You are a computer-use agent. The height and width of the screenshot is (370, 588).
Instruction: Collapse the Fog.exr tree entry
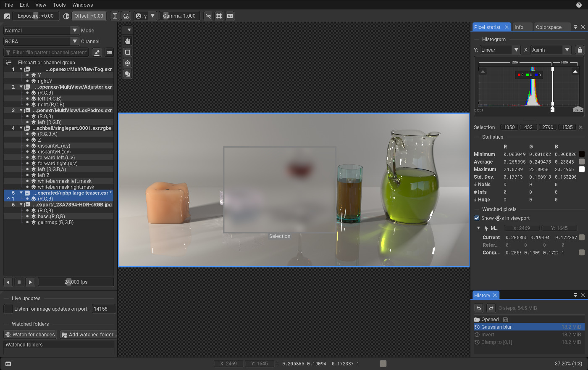[x=21, y=69]
